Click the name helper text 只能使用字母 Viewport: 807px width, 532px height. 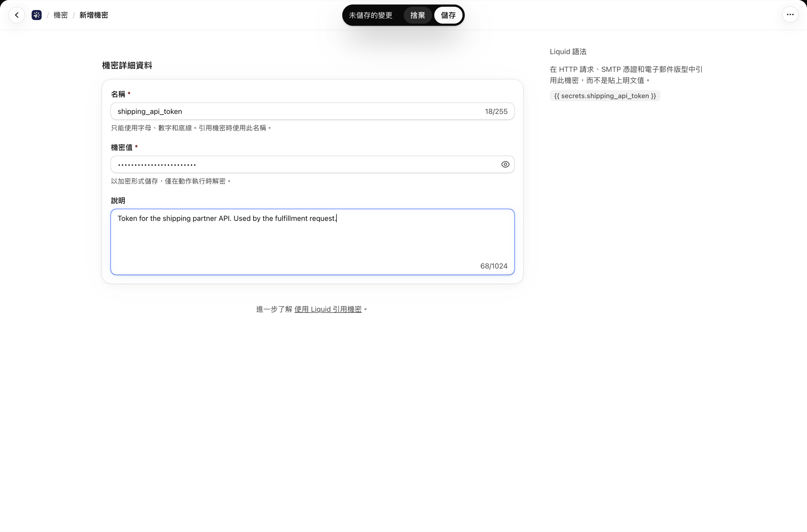tap(191, 128)
